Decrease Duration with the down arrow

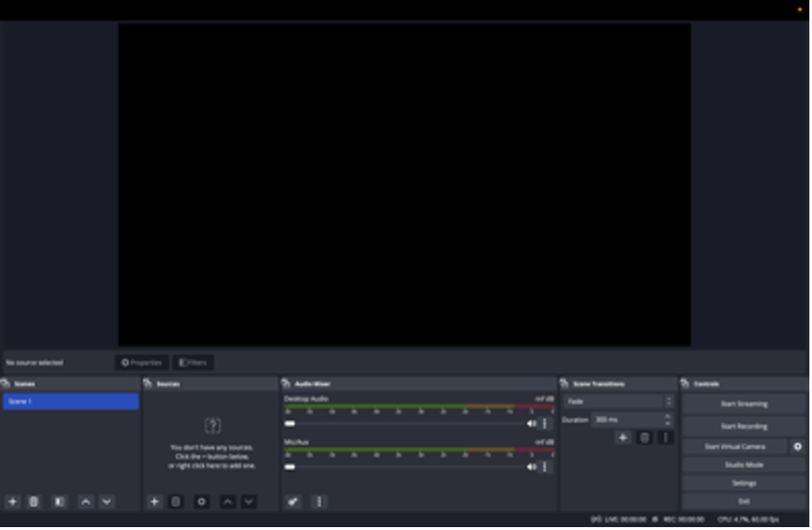[669, 424]
